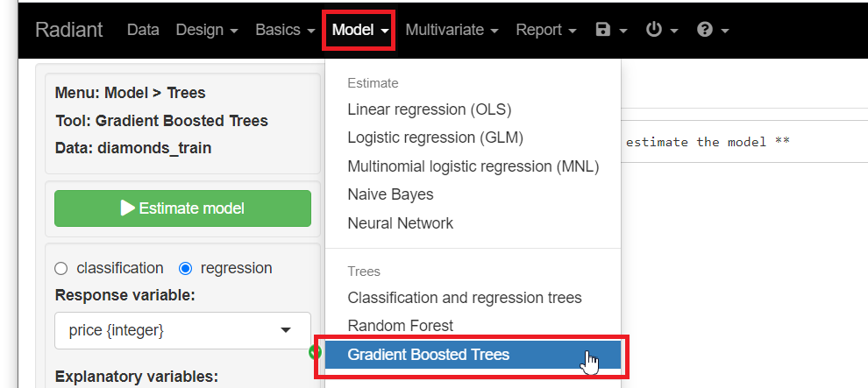Choose Linear regression (OLS)
Image resolution: width=868 pixels, height=388 pixels.
coord(429,109)
